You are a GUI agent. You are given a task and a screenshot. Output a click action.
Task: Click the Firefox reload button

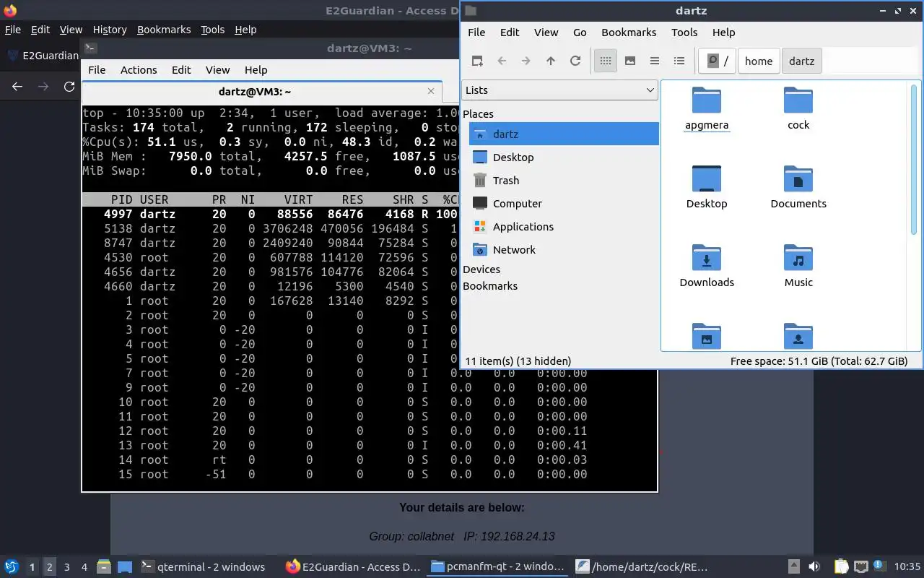pyautogui.click(x=69, y=87)
